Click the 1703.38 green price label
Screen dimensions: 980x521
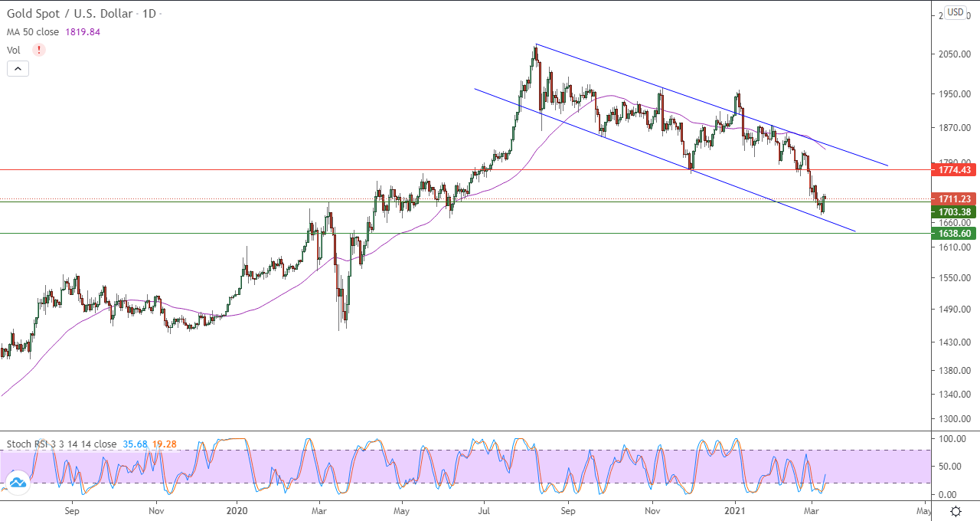953,211
